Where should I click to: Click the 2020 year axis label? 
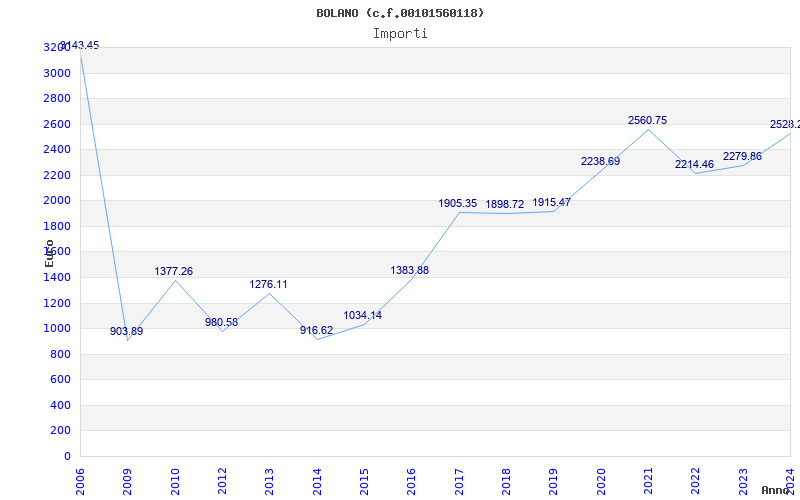tap(601, 482)
